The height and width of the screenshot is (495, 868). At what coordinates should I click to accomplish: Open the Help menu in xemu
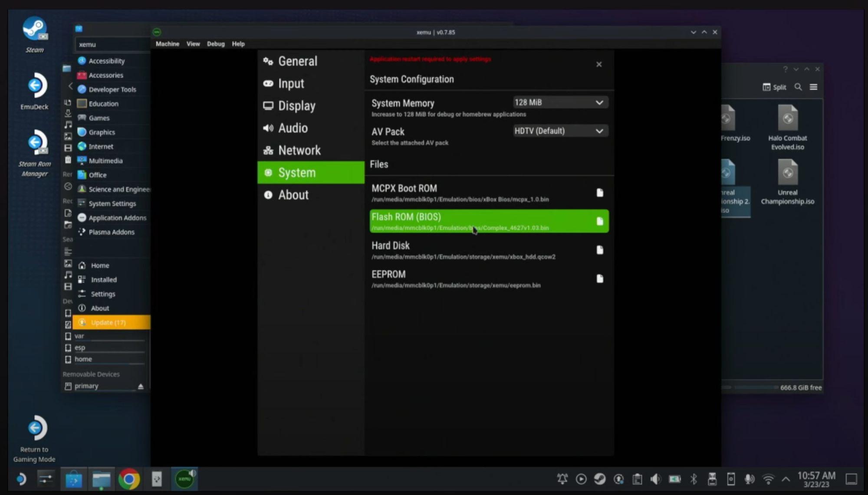tap(238, 44)
